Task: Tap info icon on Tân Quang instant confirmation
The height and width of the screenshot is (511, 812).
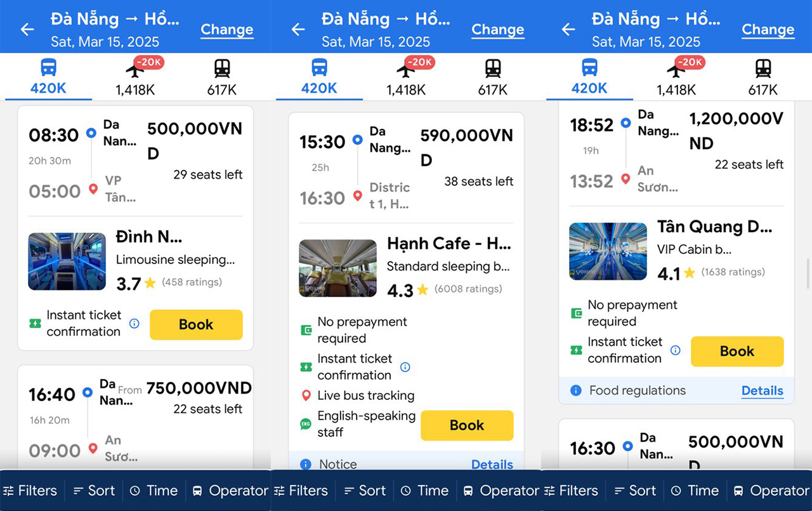Action: pyautogui.click(x=676, y=350)
